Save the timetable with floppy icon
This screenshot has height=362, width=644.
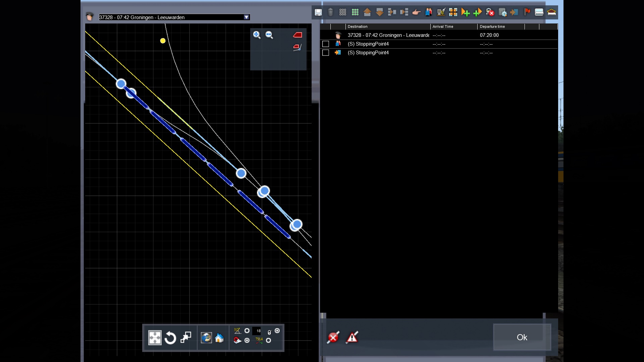[x=318, y=12]
